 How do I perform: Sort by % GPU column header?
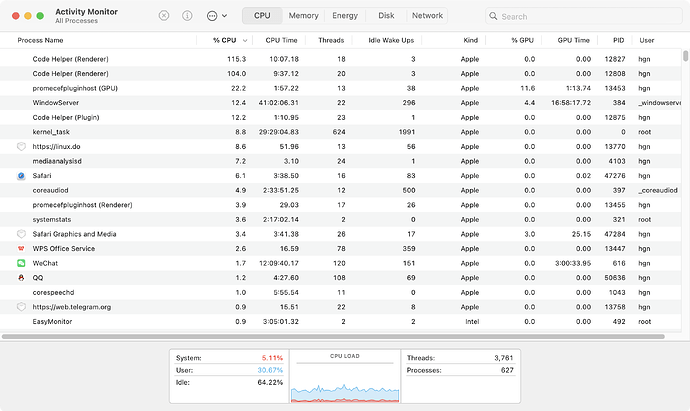522,40
